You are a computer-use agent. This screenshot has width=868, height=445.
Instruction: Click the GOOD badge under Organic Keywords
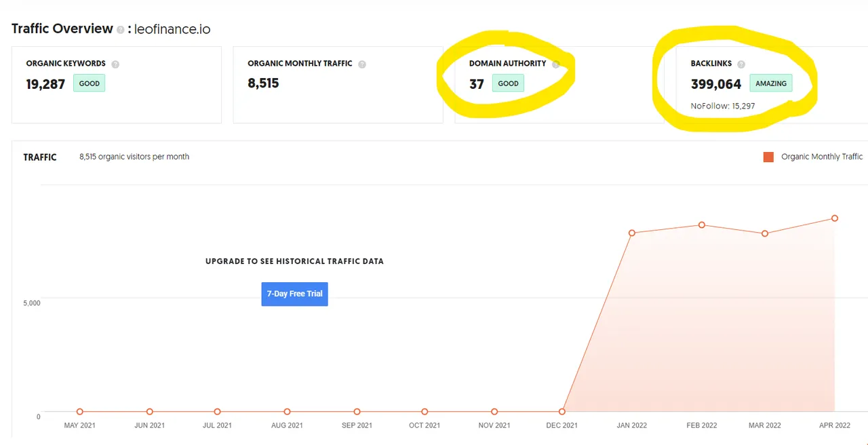pyautogui.click(x=90, y=83)
